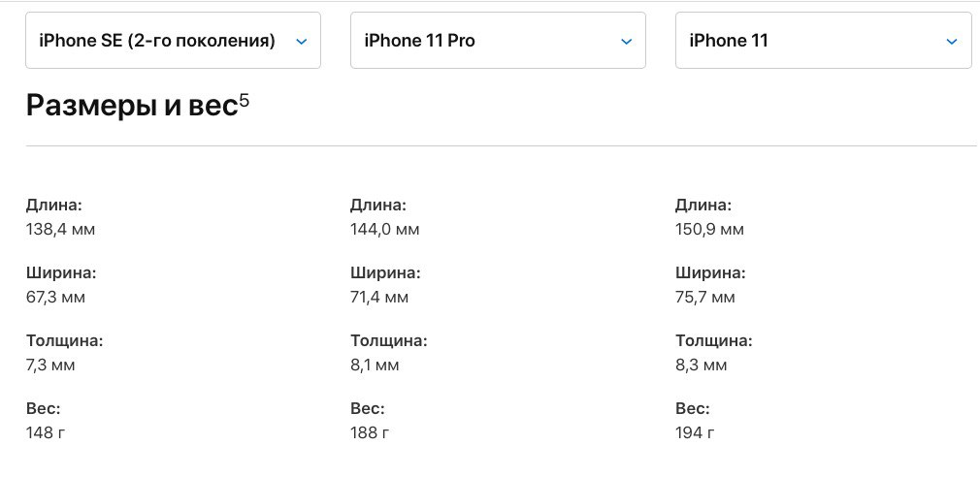980x477 pixels.
Task: Click the Размеры и вес section heading
Action: 131,106
